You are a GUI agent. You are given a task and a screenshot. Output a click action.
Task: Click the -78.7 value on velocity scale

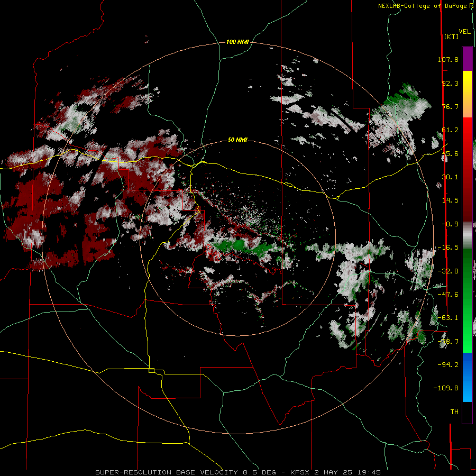pyautogui.click(x=448, y=342)
